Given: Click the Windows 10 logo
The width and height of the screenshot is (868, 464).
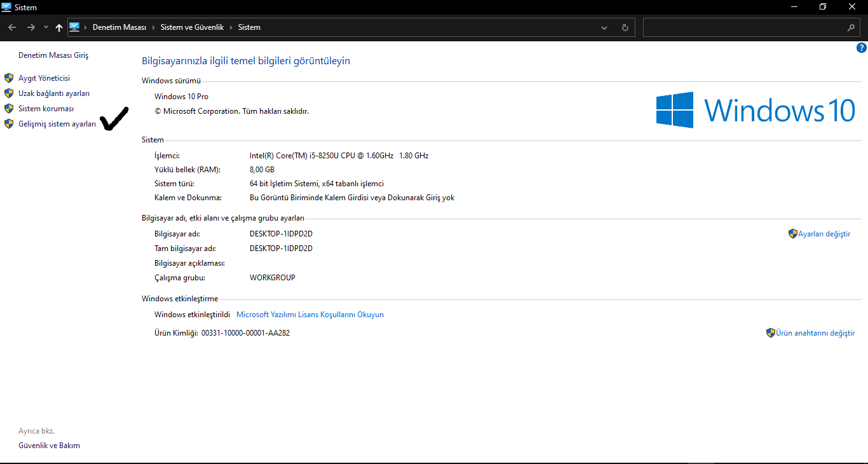Looking at the screenshot, I should click(756, 109).
